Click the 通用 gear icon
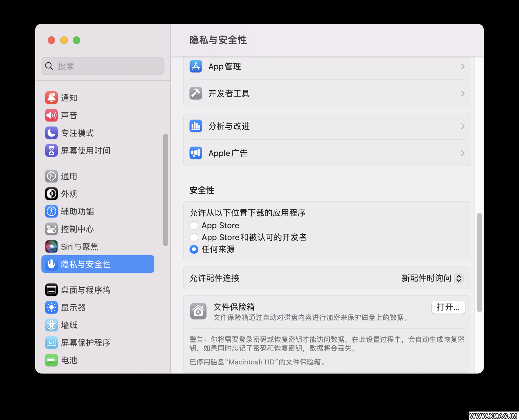 [51, 176]
